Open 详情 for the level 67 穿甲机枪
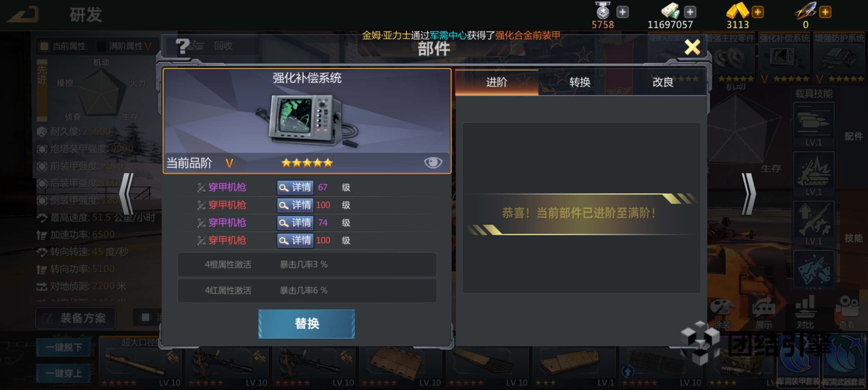The height and width of the screenshot is (390, 868). [295, 187]
